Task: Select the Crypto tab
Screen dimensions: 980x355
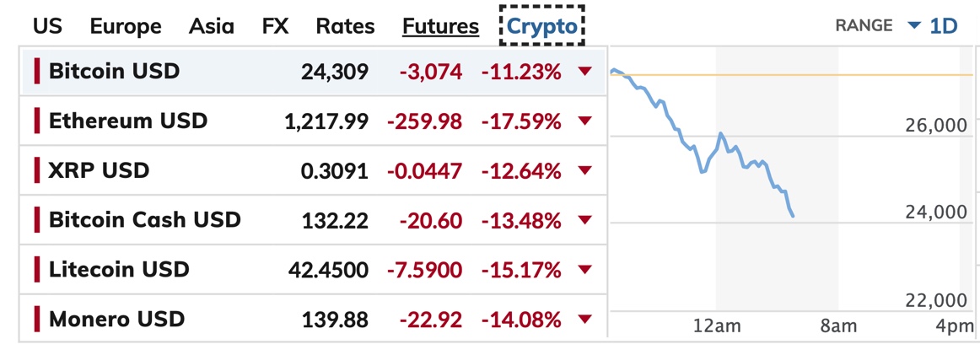Action: pos(542,26)
